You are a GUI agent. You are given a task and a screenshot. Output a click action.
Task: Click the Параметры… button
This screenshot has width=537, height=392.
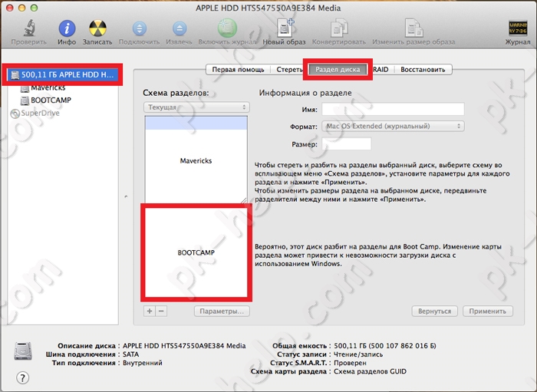[222, 311]
